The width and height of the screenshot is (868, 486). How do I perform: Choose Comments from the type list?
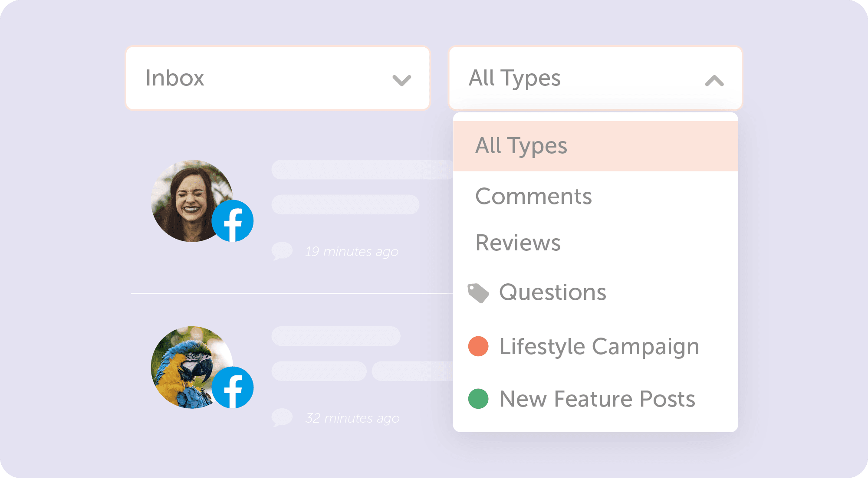click(x=595, y=197)
